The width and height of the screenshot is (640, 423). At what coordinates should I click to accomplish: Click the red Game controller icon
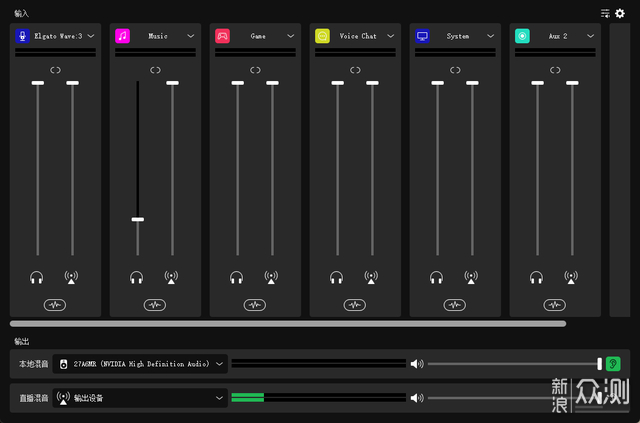[222, 36]
